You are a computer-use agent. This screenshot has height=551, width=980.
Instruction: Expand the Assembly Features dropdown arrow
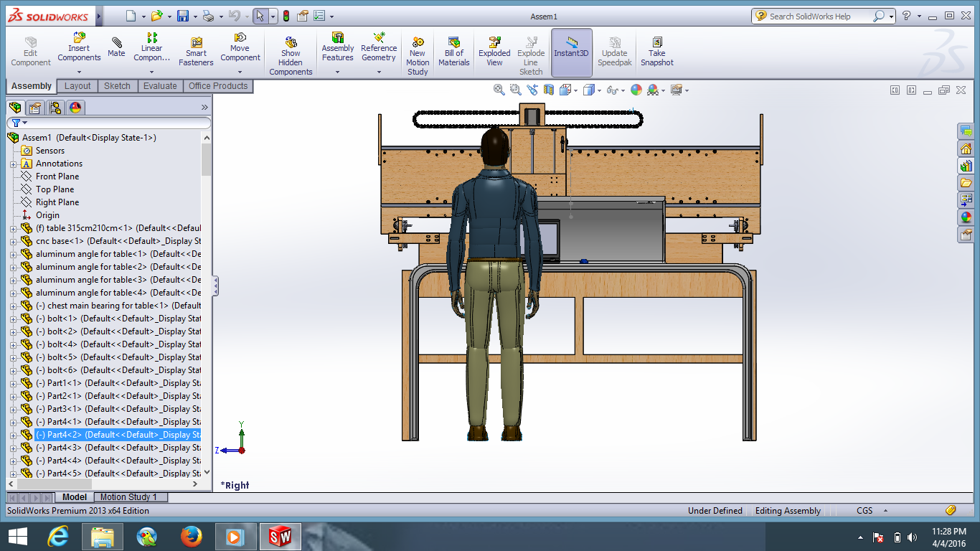pos(337,72)
